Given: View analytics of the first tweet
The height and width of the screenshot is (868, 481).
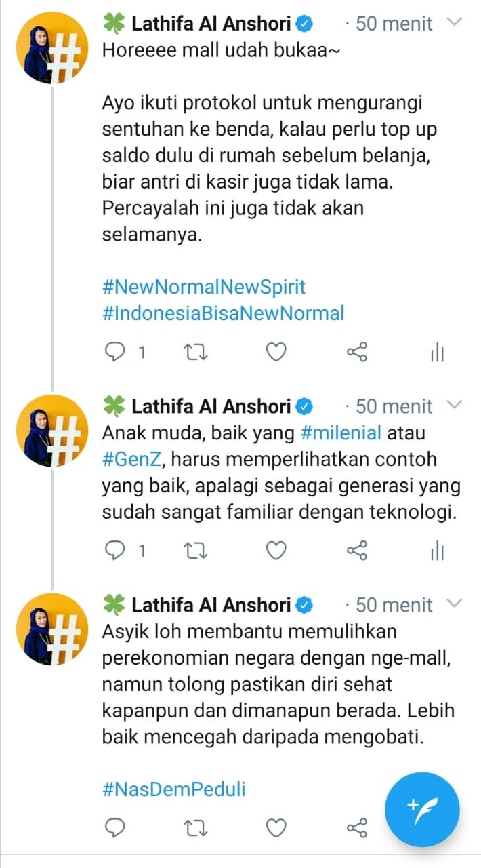Looking at the screenshot, I should [x=437, y=353].
